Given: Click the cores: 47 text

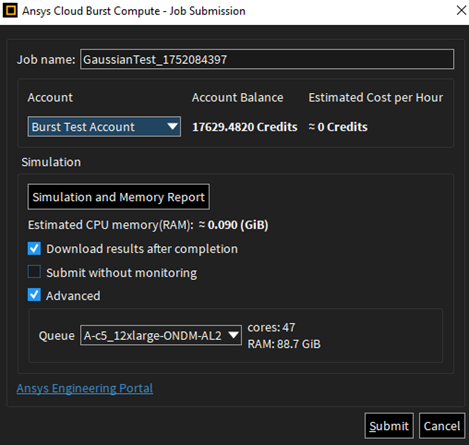Looking at the screenshot, I should [271, 328].
